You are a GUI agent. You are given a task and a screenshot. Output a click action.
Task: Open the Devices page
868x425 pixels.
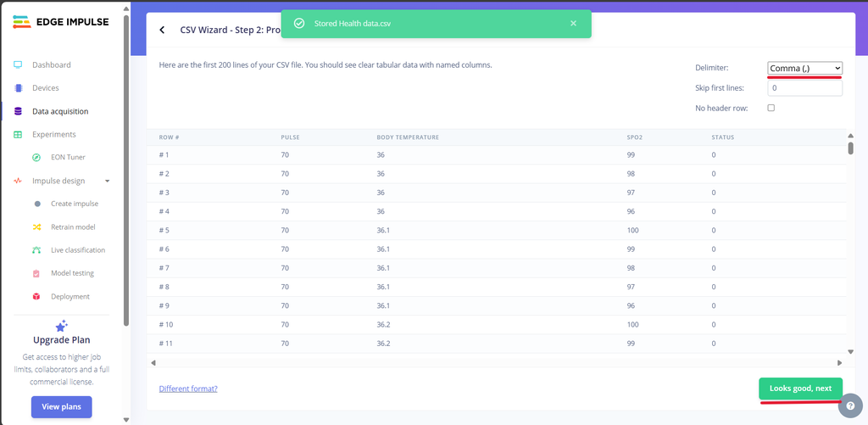tap(46, 88)
